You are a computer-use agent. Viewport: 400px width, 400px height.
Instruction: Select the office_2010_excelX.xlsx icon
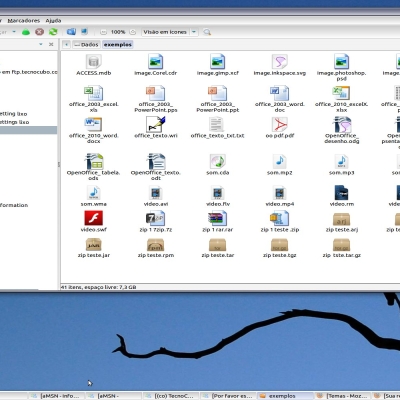[342, 93]
